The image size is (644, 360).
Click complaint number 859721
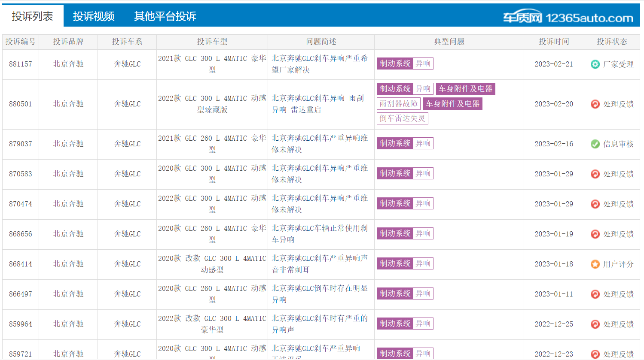click(x=21, y=354)
